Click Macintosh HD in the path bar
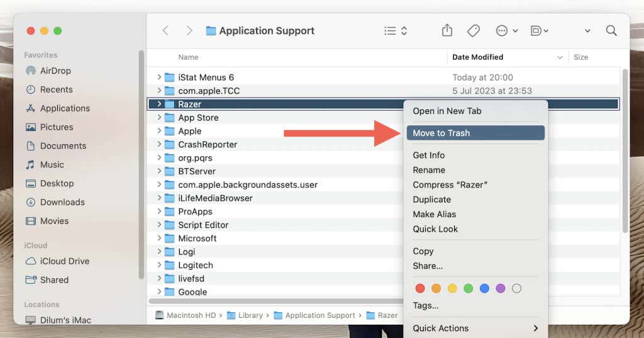The height and width of the screenshot is (338, 644). point(186,315)
